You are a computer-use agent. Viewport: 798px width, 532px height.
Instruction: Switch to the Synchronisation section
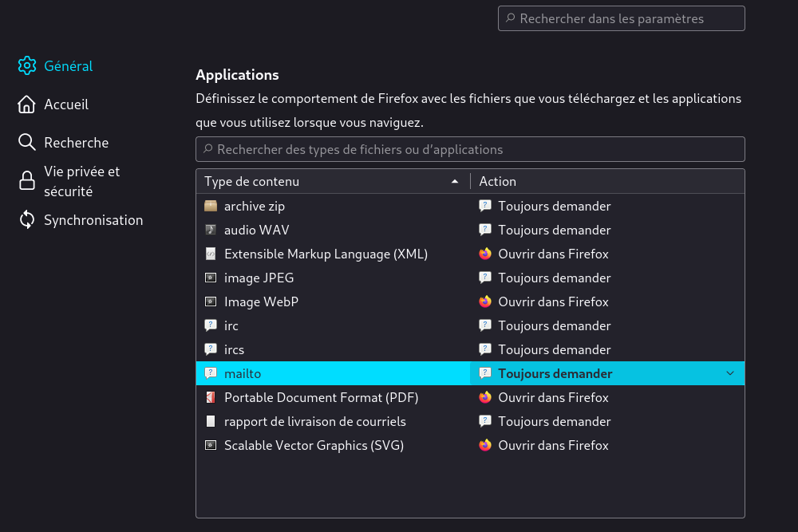pyautogui.click(x=93, y=220)
